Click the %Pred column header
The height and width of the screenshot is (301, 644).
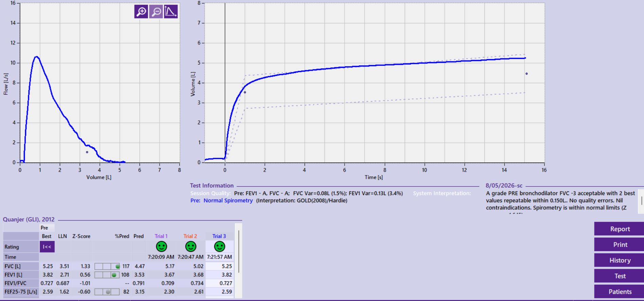pos(122,236)
